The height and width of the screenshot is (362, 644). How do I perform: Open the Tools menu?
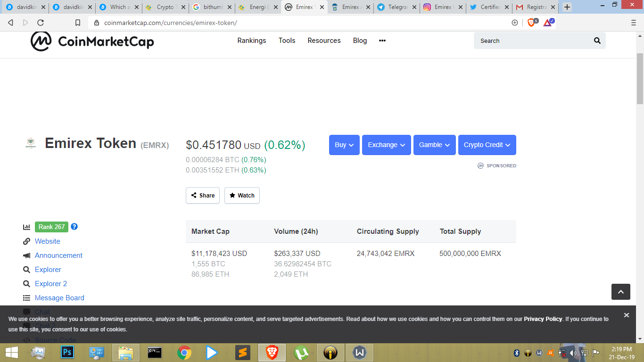(287, 41)
